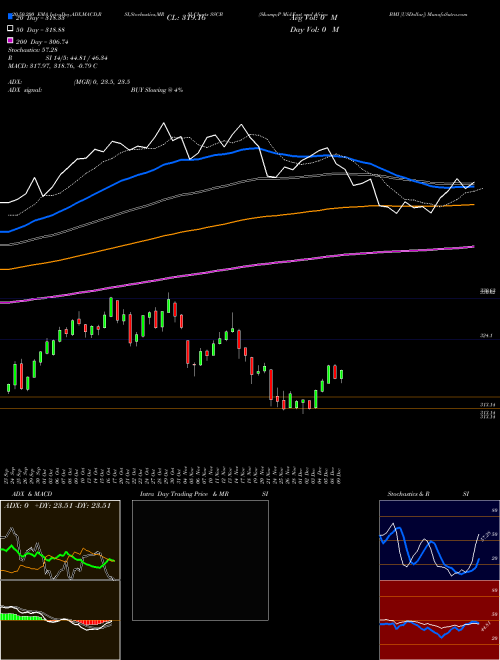Click the Avg Vol: 0 M text
This screenshot has width=500, height=660.
click(x=314, y=18)
